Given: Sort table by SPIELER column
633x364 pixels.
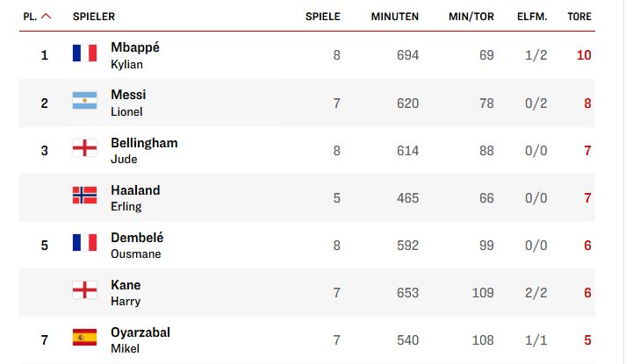Looking at the screenshot, I should pyautogui.click(x=94, y=17).
